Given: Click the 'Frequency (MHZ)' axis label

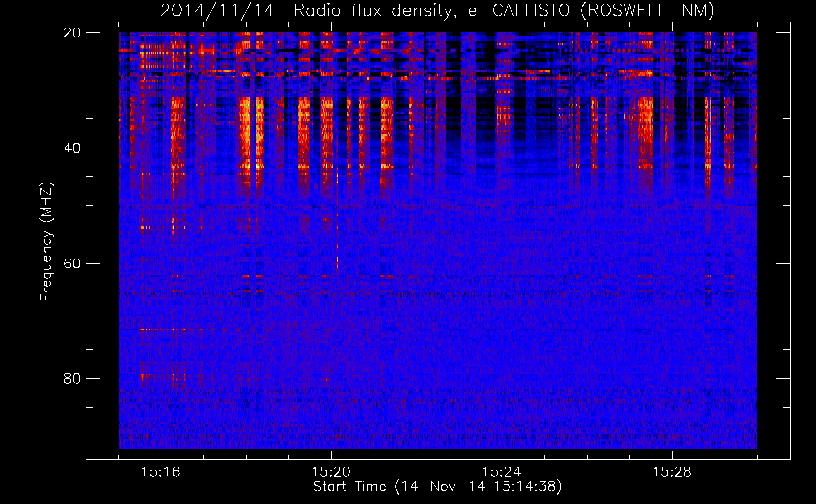Looking at the screenshot, I should point(46,242).
